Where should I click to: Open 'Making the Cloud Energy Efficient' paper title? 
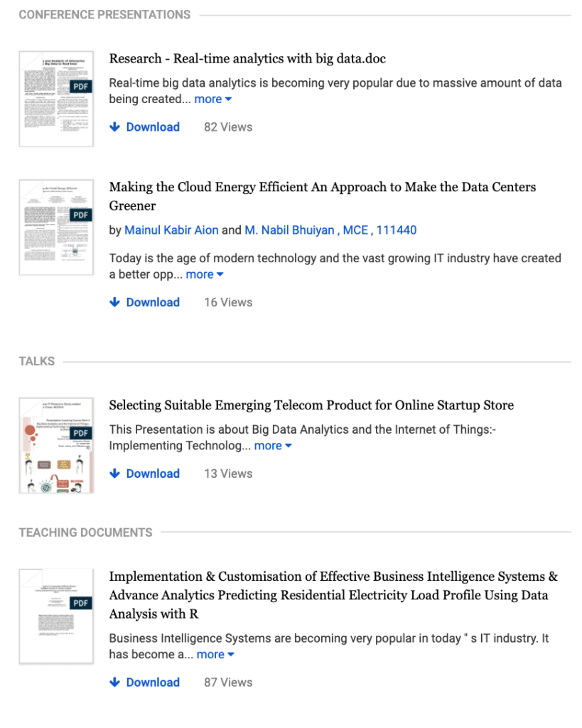pos(322,188)
